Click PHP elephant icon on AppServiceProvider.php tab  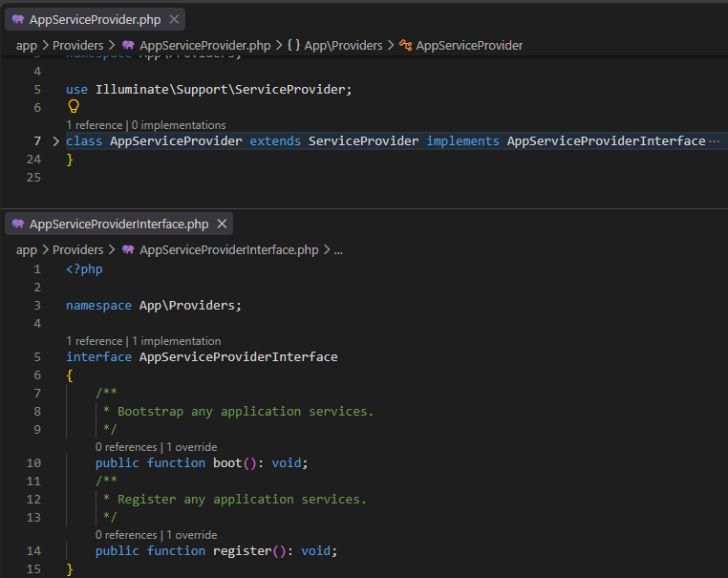[17, 19]
